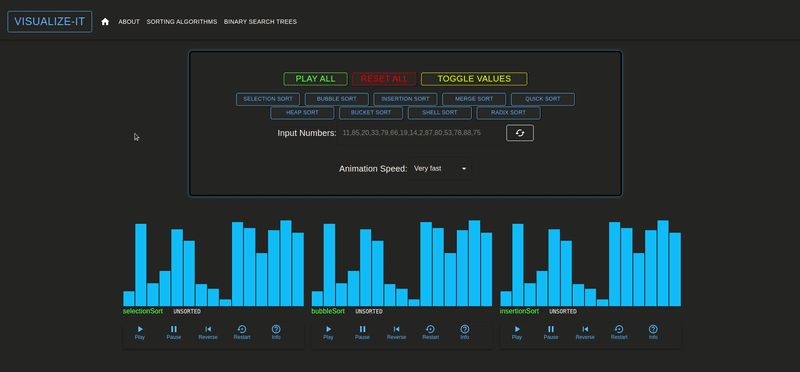Image resolution: width=800 pixels, height=372 pixels.
Task: Pause the bubbleSort animation
Action: click(362, 332)
